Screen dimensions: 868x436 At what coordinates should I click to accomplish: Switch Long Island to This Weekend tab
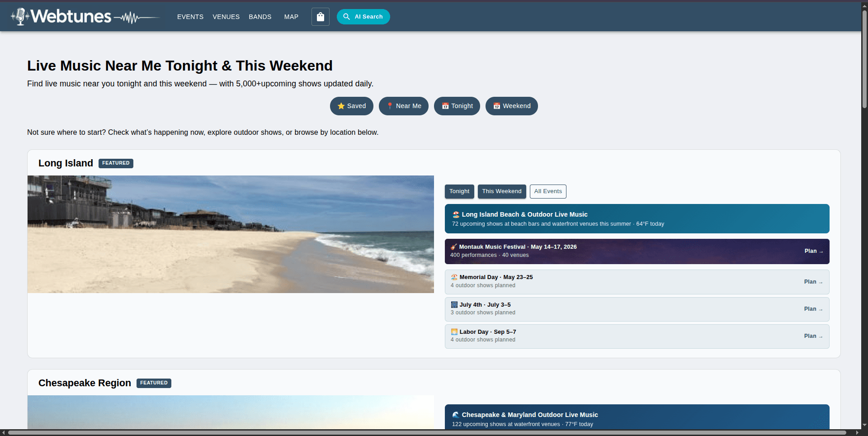coord(502,191)
